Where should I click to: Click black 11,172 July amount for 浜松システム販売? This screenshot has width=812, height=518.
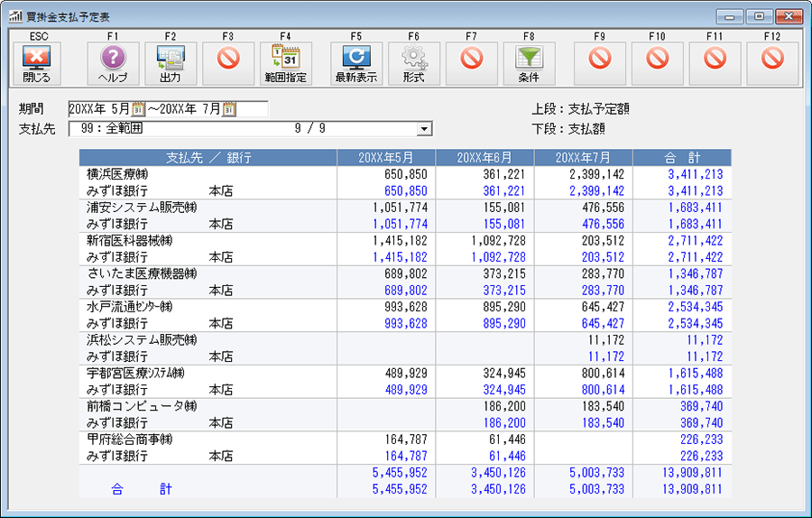[606, 340]
